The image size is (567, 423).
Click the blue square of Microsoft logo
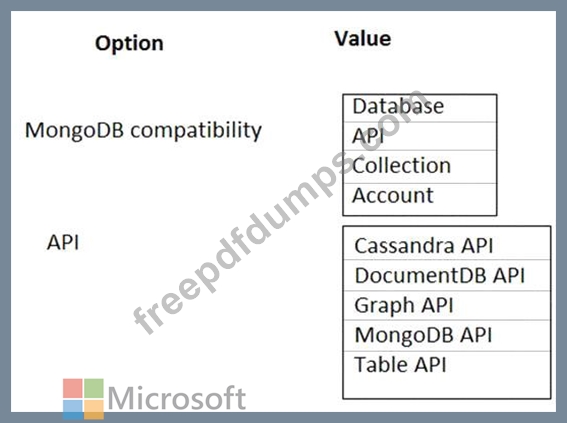72,409
